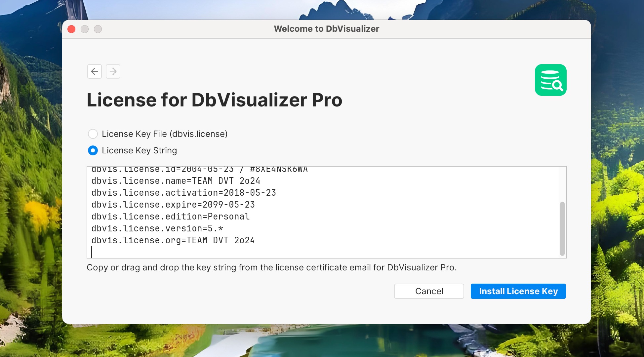Click the License for DbVisualizer Pro heading
Viewport: 644px width, 357px height.
click(214, 100)
